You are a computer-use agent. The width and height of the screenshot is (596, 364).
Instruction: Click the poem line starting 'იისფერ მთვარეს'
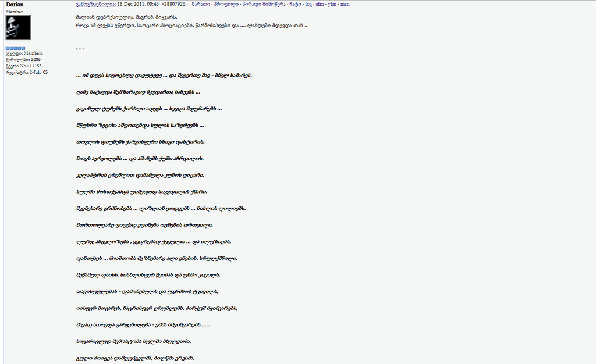[157, 309]
